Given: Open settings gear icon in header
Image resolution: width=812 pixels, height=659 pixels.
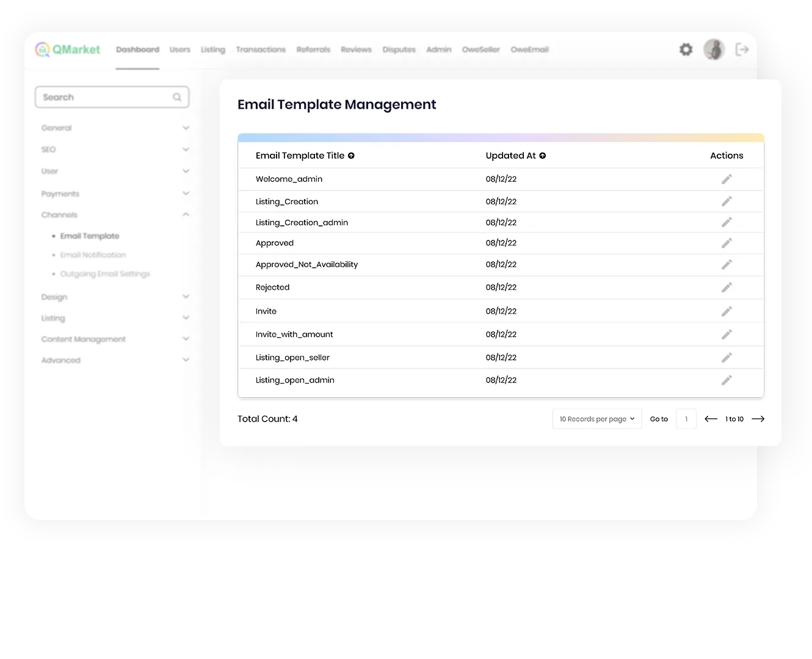Looking at the screenshot, I should pyautogui.click(x=686, y=49).
